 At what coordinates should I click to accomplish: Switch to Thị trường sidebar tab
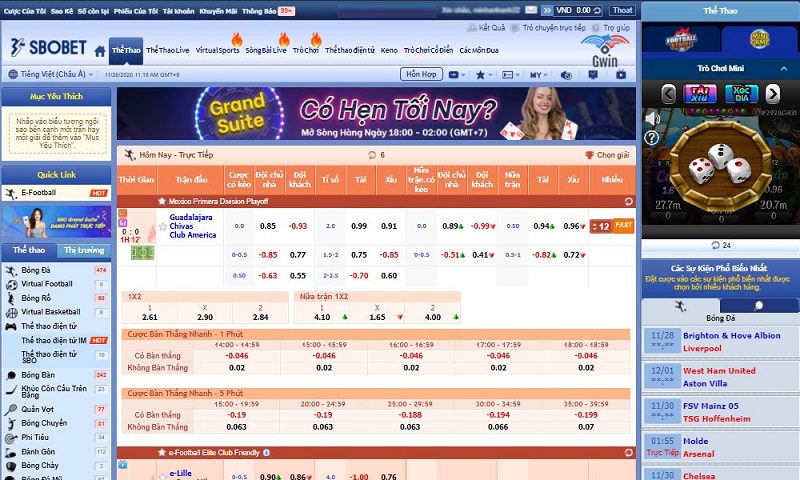click(84, 250)
